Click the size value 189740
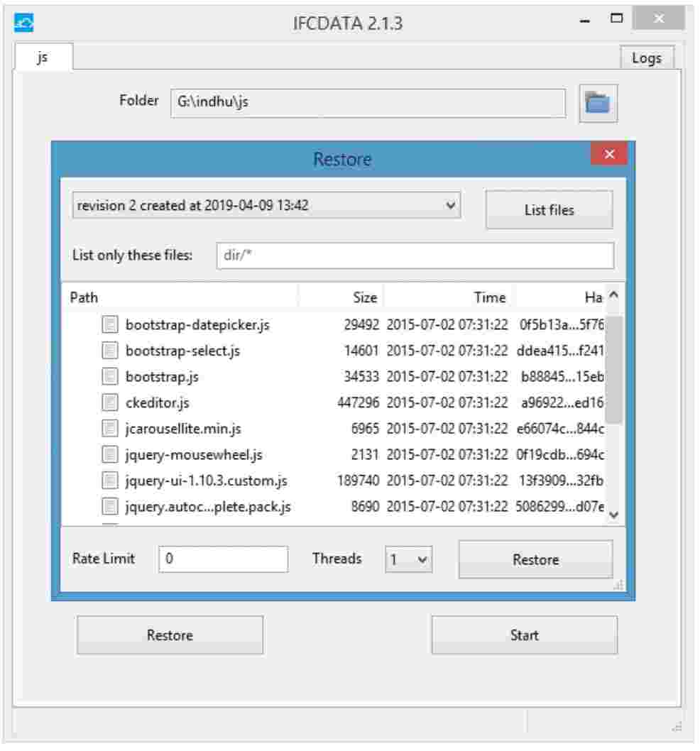 pyautogui.click(x=358, y=480)
